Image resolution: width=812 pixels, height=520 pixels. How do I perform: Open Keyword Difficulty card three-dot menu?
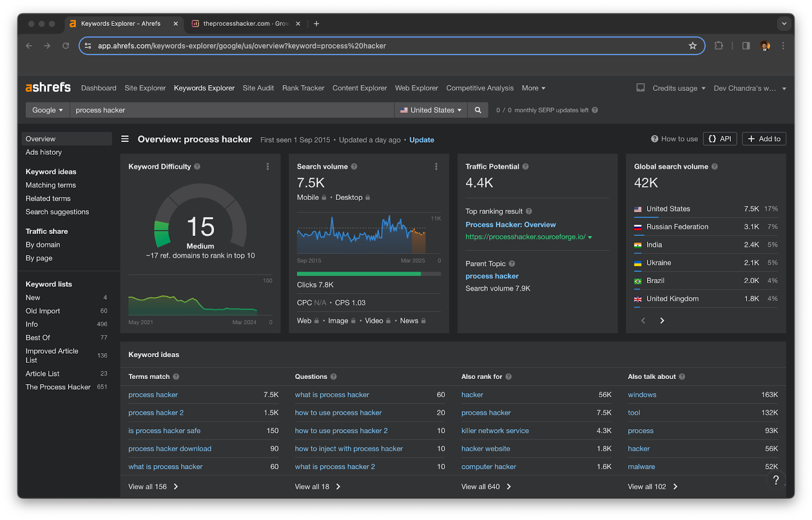click(x=267, y=166)
